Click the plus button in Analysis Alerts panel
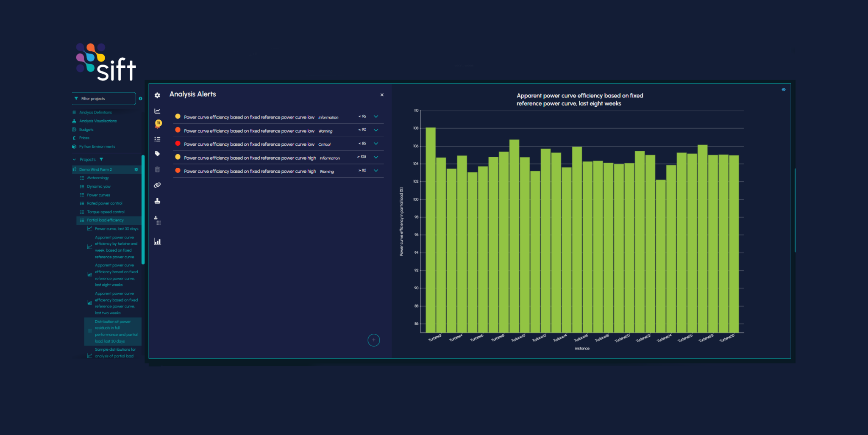Viewport: 868px width, 435px height. tap(373, 340)
